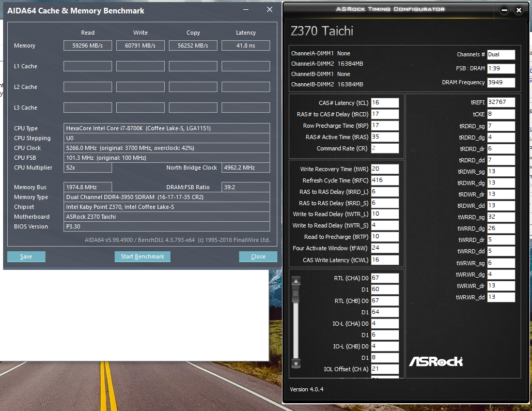
Task: Click the tREFI value field
Action: click(x=501, y=102)
